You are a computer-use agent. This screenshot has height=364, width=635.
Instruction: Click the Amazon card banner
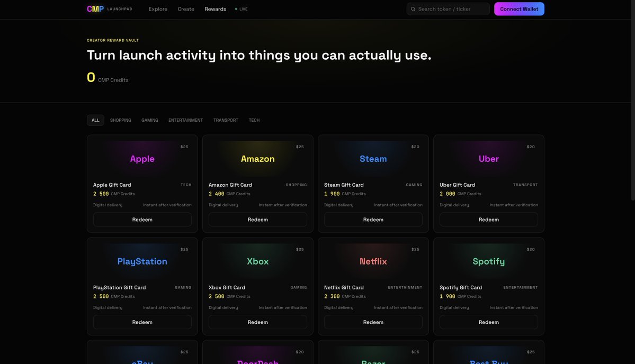point(257,159)
